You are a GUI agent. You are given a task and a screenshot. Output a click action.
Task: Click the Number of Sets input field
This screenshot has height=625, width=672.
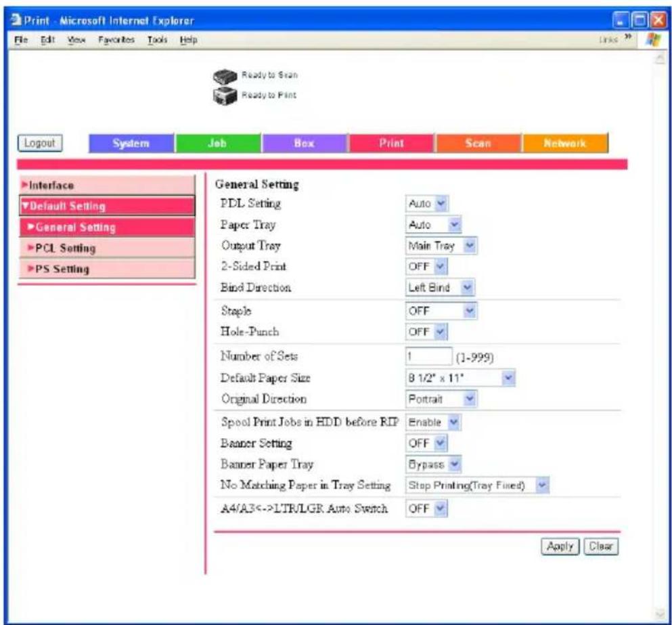point(428,356)
